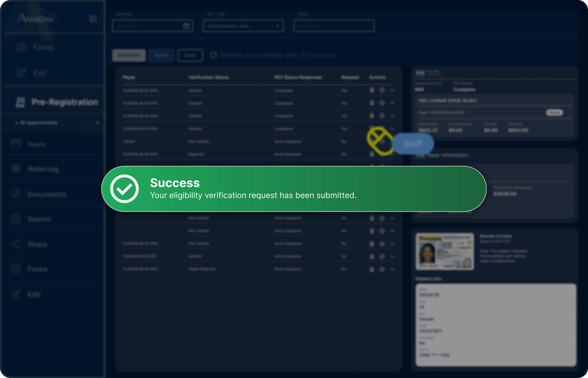Click the Payers sidebar icon
The width and height of the screenshot is (588, 378).
[x=16, y=144]
